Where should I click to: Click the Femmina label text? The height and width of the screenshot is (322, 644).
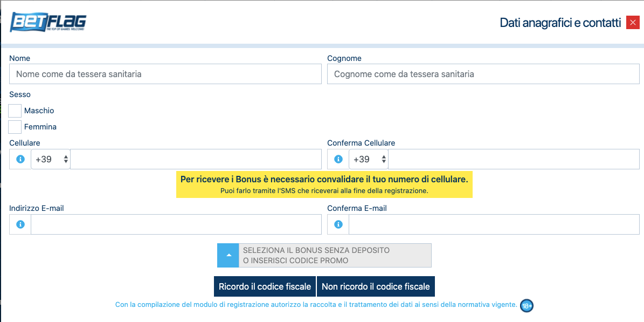pos(40,127)
